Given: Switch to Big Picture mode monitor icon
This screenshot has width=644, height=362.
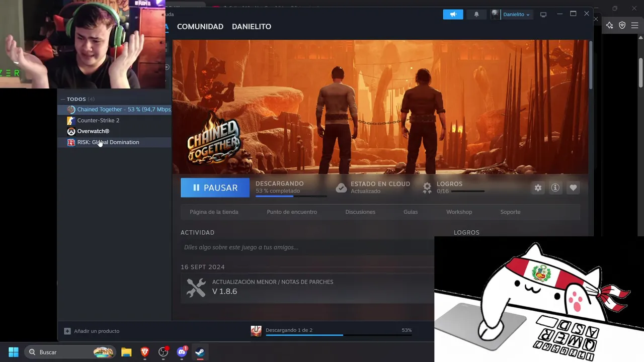Looking at the screenshot, I should click(543, 15).
